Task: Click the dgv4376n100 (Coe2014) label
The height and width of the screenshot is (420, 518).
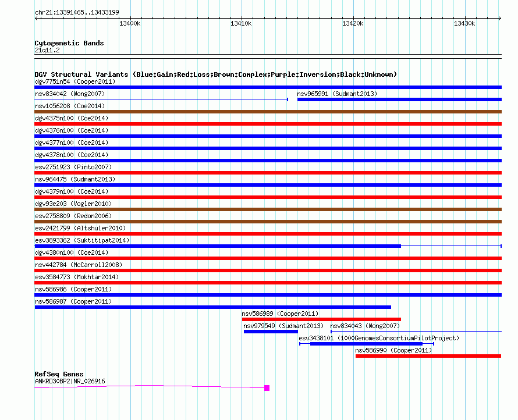Action: [72, 130]
